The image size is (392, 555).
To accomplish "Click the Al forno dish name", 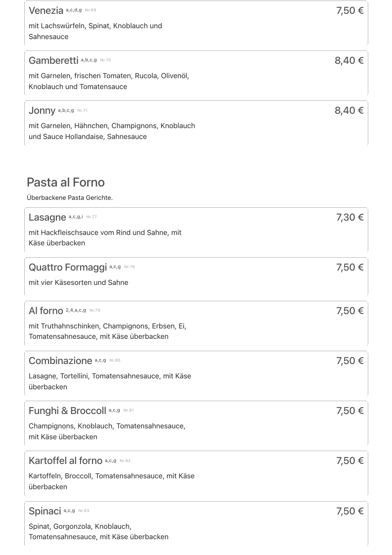I will 46,311.
